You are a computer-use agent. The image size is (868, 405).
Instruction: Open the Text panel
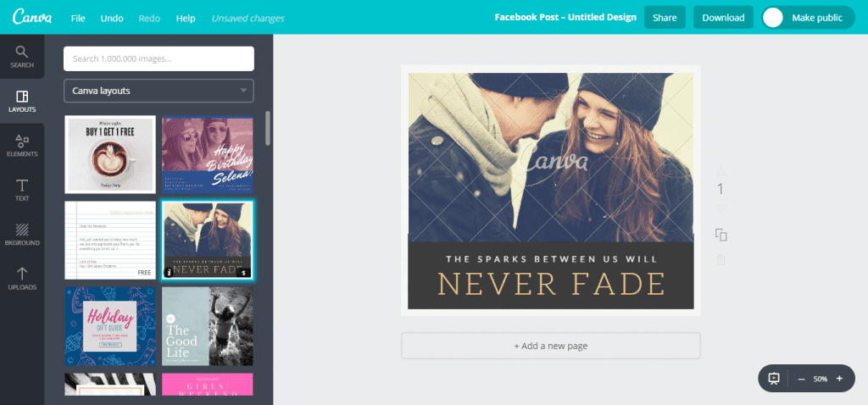point(21,191)
